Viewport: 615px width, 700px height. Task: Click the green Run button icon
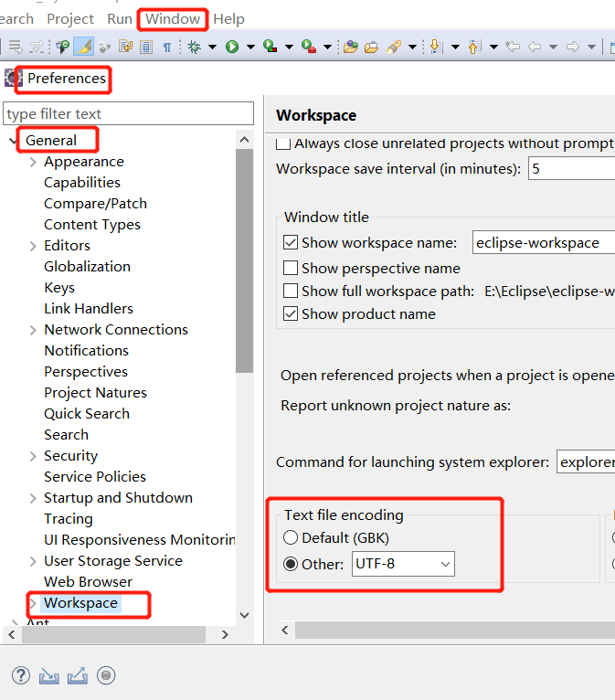pos(232,47)
